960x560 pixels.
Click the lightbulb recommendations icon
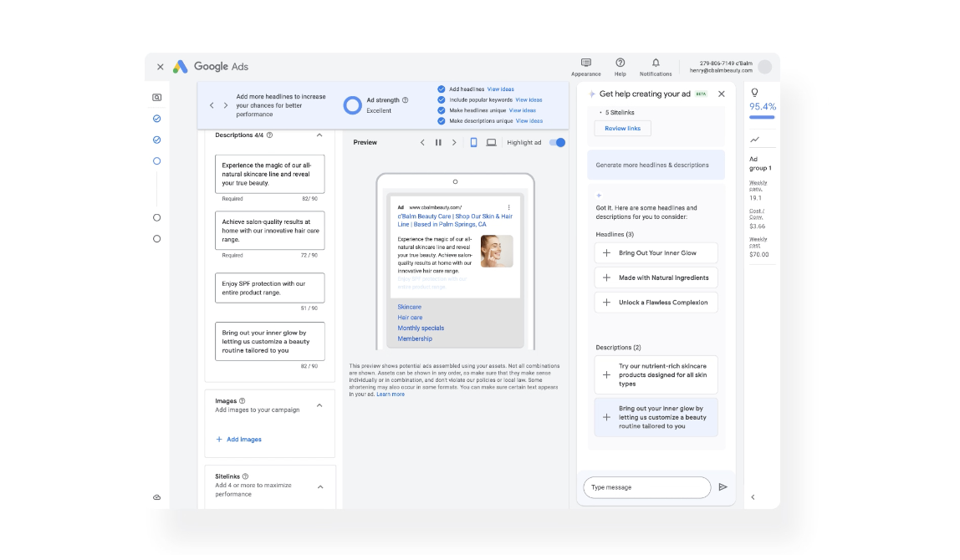tap(754, 93)
